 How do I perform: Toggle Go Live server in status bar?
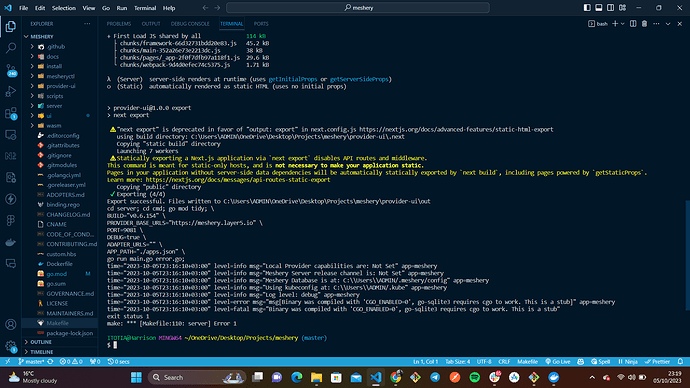pos(558,362)
